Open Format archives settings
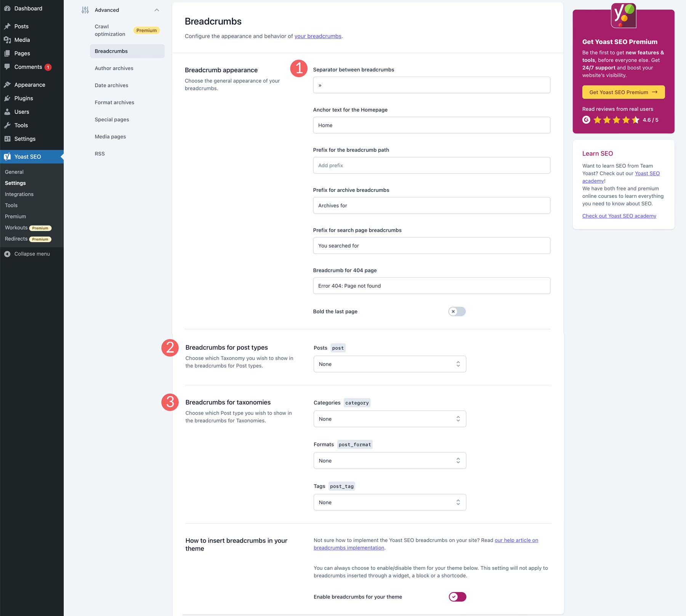 click(x=114, y=102)
